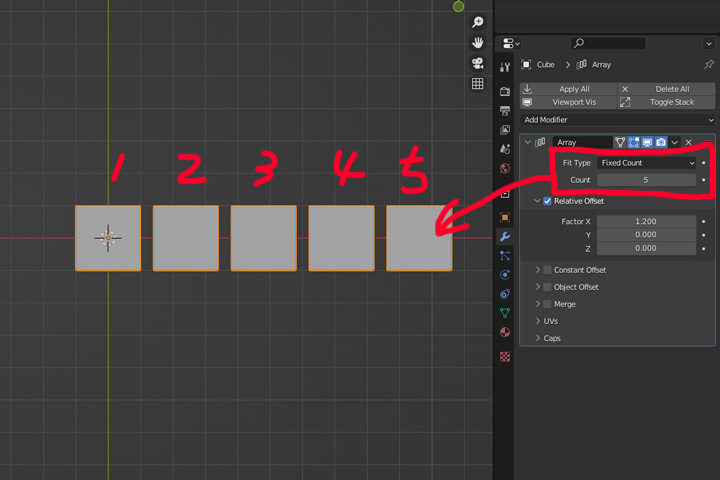Open the editor type dropdown
Image resolution: width=720 pixels, height=480 pixels.
511,43
